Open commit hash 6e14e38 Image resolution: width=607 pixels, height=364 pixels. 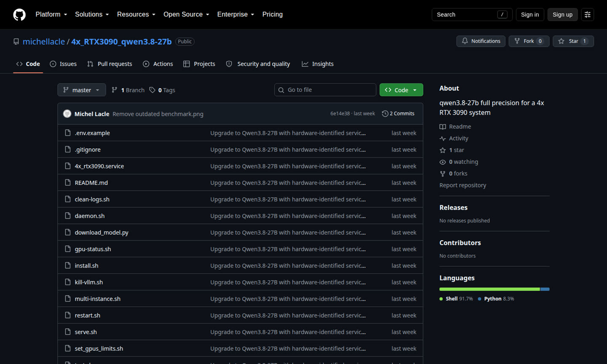tap(340, 114)
